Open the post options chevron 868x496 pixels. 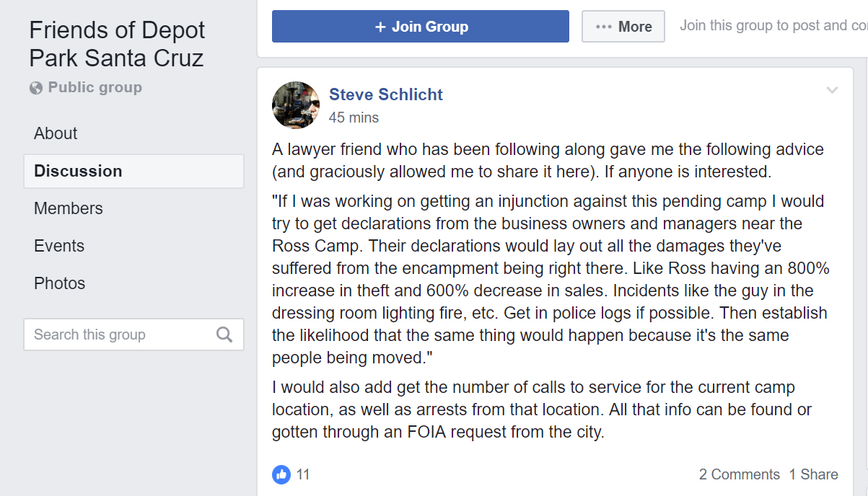[x=832, y=90]
